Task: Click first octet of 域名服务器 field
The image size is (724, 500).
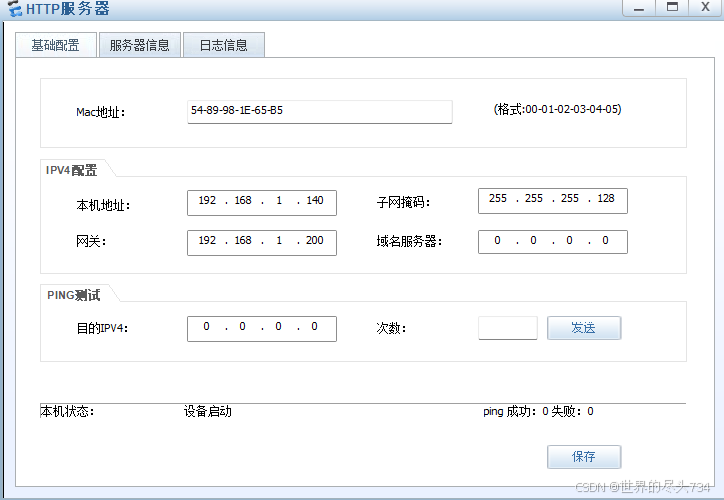Action: (497, 241)
